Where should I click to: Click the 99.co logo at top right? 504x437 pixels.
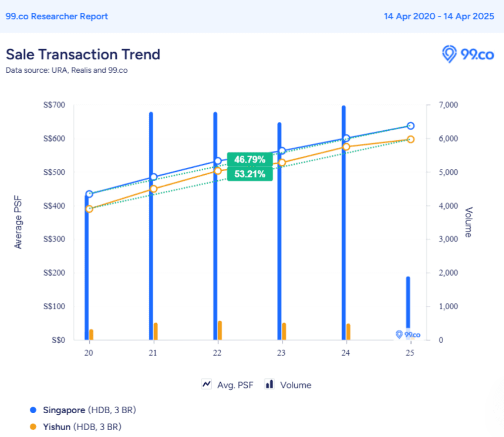pyautogui.click(x=467, y=54)
